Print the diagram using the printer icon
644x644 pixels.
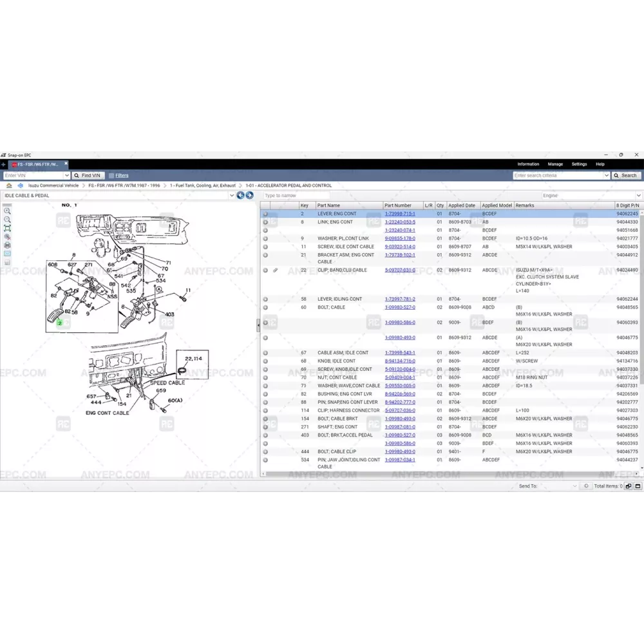pos(7,245)
